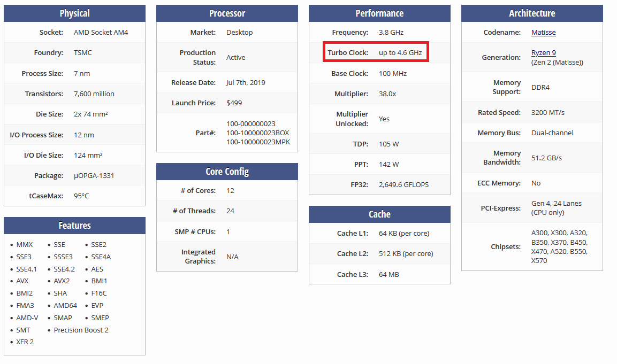Screen dimensions: 617x364
Task: Select the '64 MB' L3 cache value
Action: 389,274
